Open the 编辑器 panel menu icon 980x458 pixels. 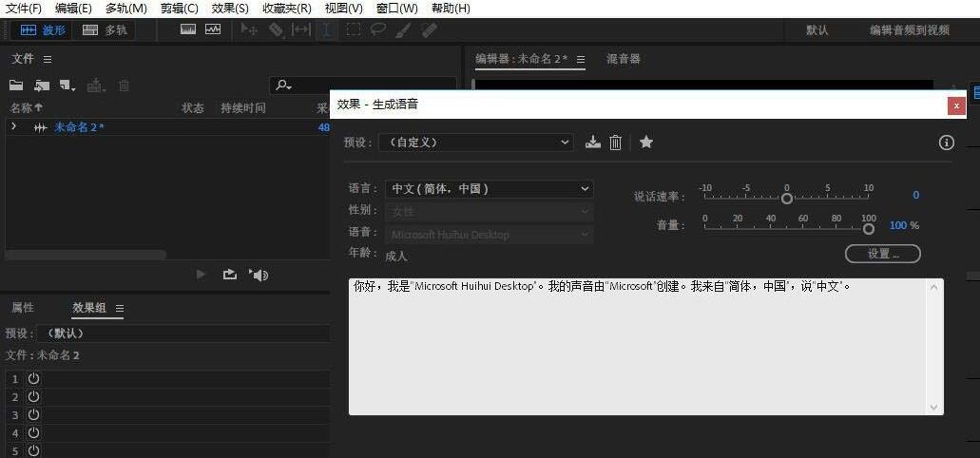(580, 59)
